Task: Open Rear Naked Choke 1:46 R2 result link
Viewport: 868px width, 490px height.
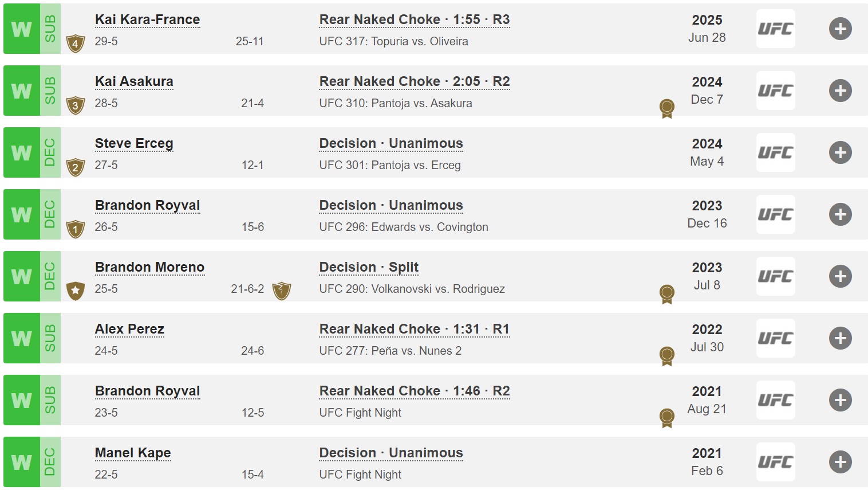Action: tap(415, 391)
